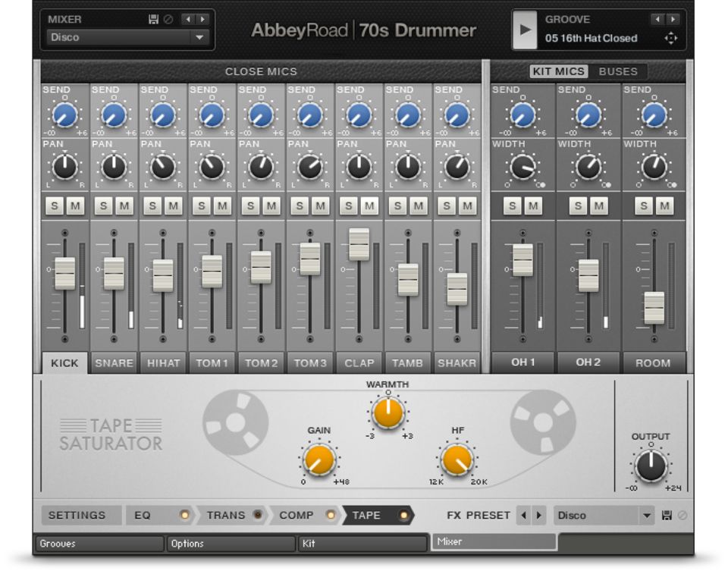The height and width of the screenshot is (577, 728).
Task: Click the HF knob in Tape Saturator
Action: [457, 459]
